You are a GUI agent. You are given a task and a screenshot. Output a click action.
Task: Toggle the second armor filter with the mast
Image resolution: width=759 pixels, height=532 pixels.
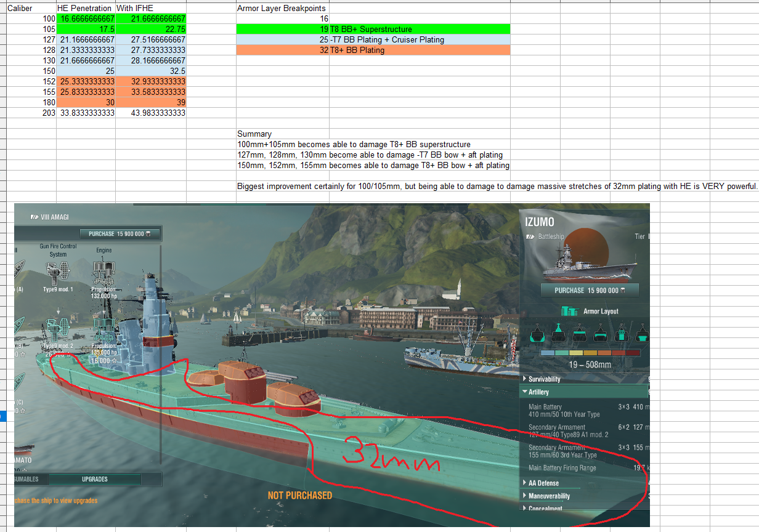(559, 334)
